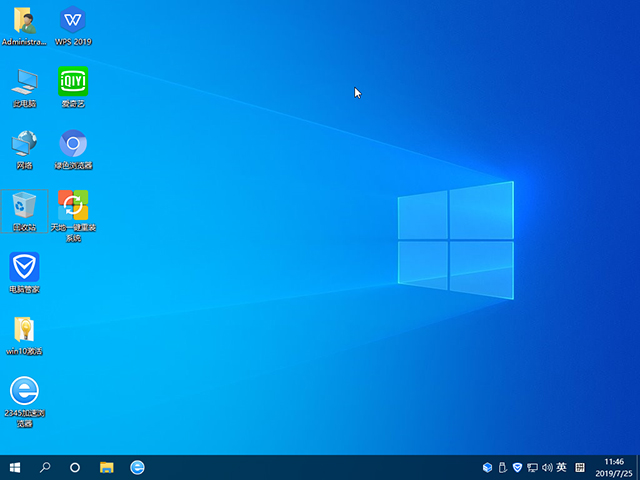640x480 pixels.
Task: Click the safely remove USB tray icon
Action: pyautogui.click(x=502, y=467)
